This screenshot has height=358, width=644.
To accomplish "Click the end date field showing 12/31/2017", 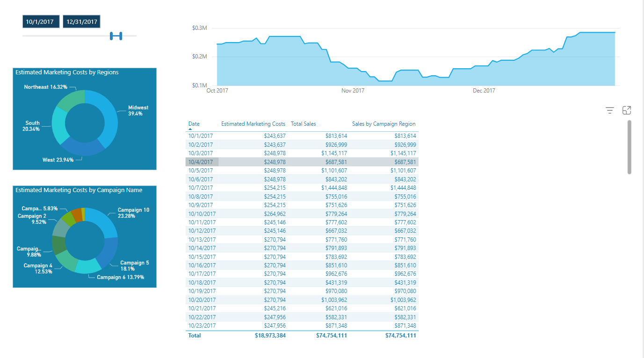I will 81,21.
